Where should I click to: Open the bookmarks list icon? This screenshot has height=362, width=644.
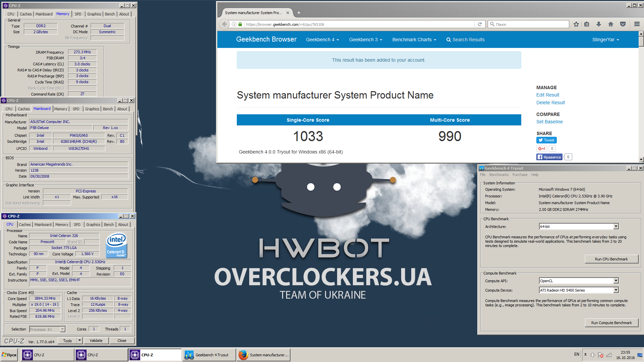[587, 24]
